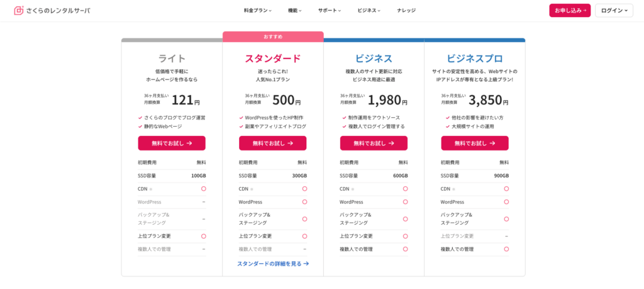Expand the サポート navigation dropdown

[x=330, y=11]
